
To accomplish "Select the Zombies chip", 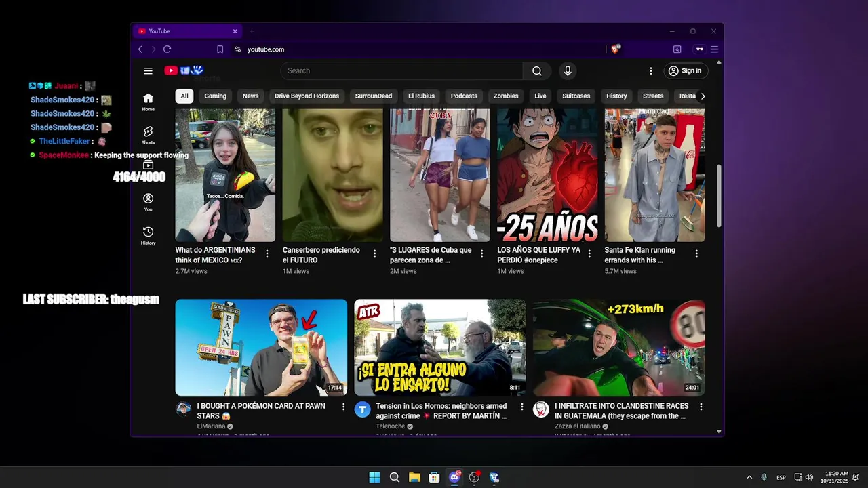I will (x=506, y=96).
